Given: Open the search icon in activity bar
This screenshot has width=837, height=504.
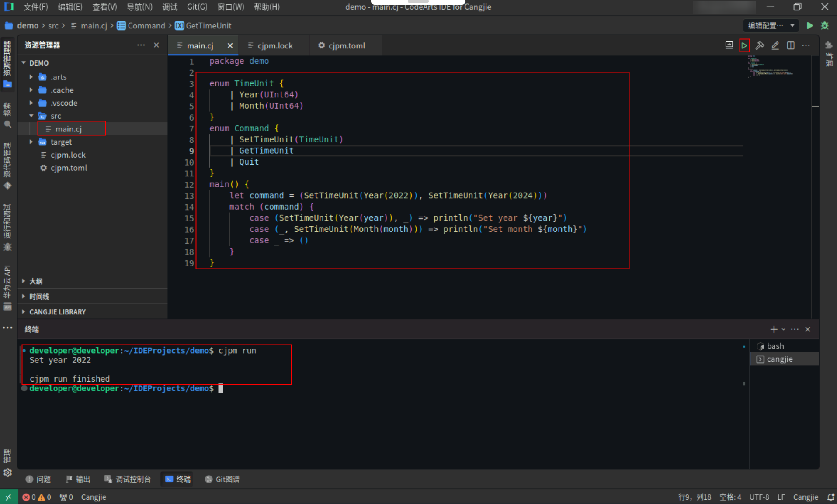Looking at the screenshot, I should point(7,124).
